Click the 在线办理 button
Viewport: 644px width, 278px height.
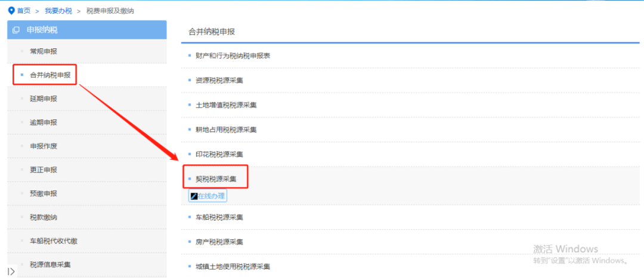tap(208, 196)
